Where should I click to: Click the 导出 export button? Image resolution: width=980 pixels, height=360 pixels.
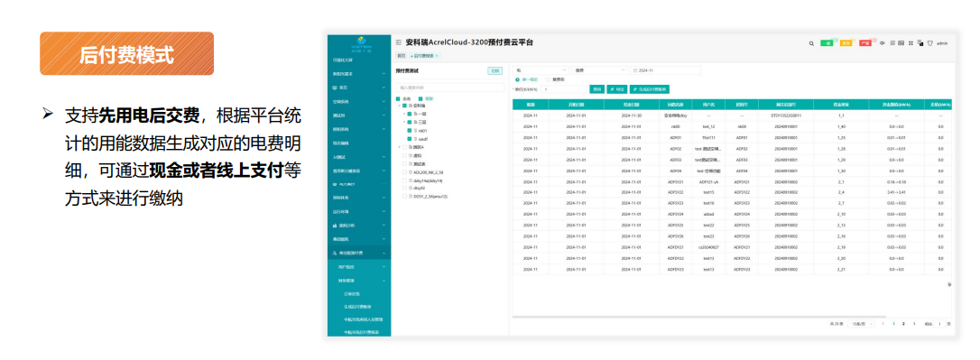click(617, 89)
